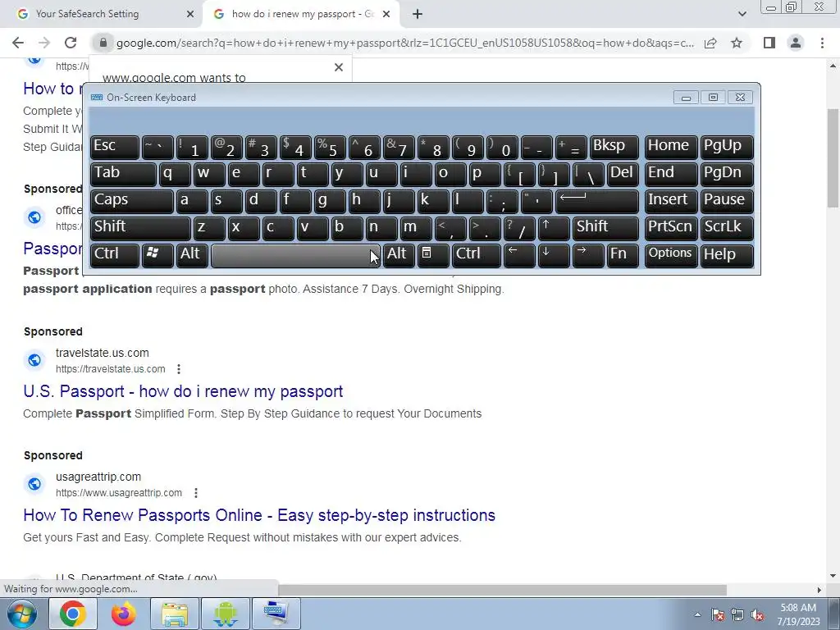Bookmark this page with the star icon
The image size is (840, 630).
click(x=737, y=43)
